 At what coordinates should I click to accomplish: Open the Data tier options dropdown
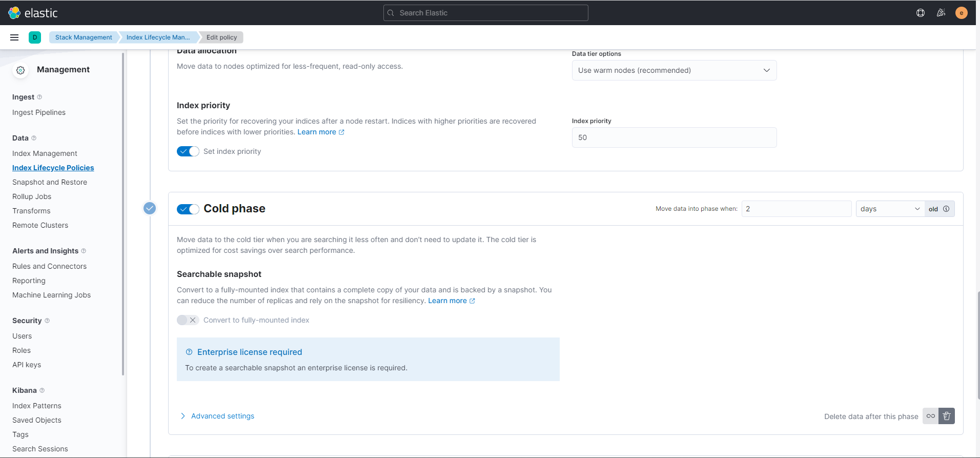pos(674,70)
